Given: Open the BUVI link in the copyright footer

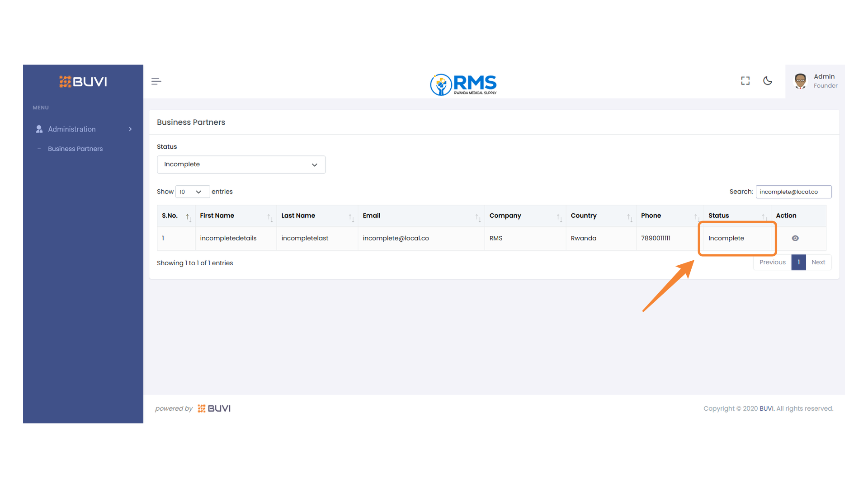Looking at the screenshot, I should coord(767,408).
